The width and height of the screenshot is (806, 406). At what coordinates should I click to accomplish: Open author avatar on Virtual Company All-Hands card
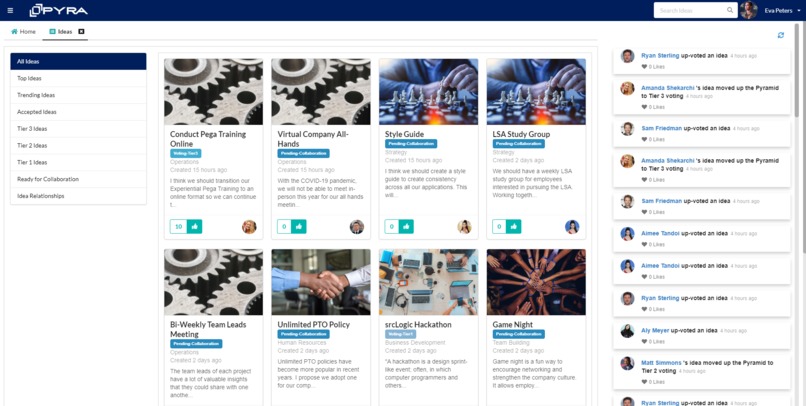[357, 227]
